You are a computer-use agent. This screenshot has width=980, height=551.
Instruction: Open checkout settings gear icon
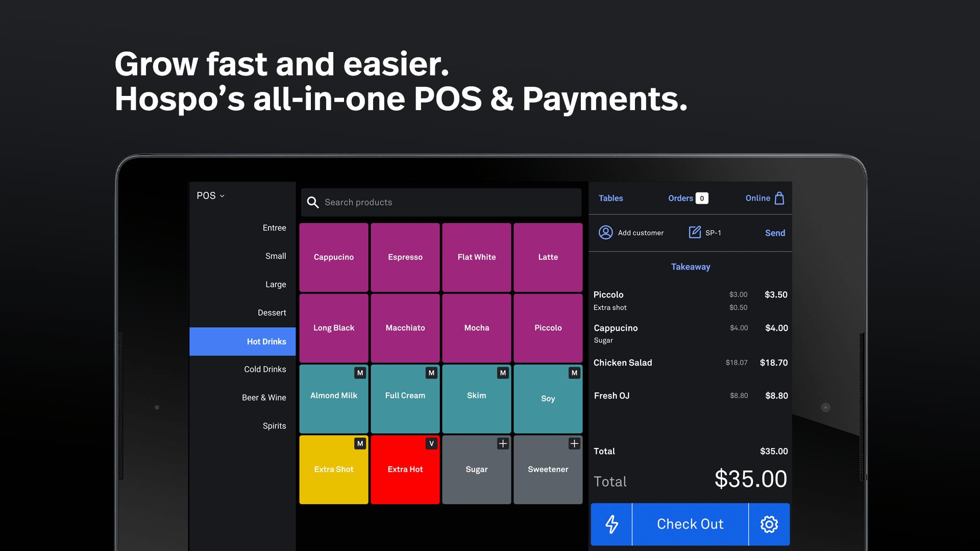coord(769,524)
